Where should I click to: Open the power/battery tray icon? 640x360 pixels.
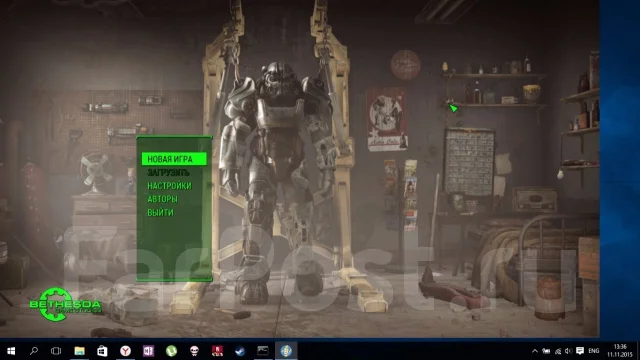point(546,351)
